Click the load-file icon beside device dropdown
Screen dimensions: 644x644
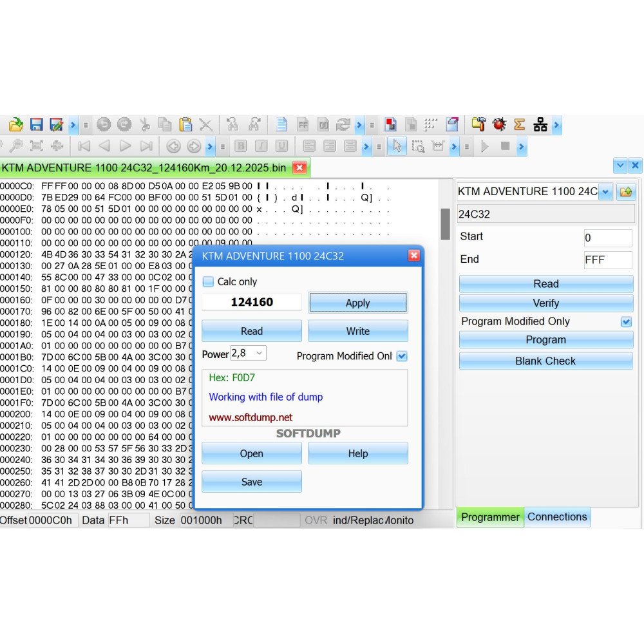point(626,191)
